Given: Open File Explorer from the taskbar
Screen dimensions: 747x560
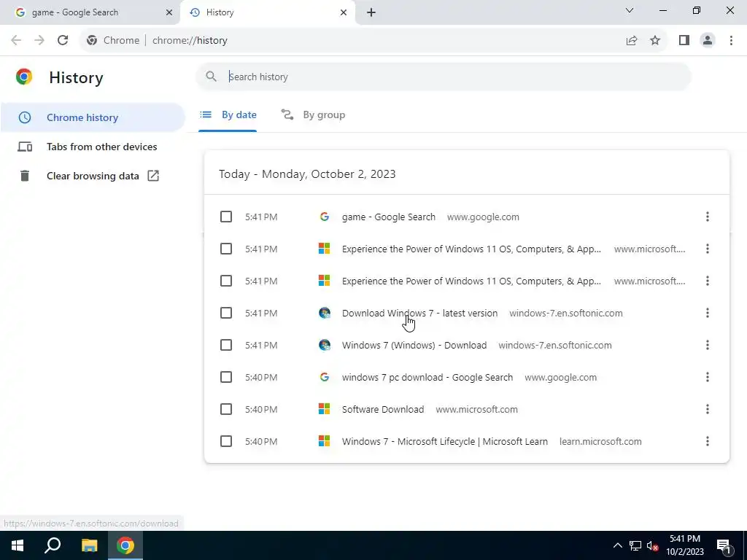Looking at the screenshot, I should [89, 545].
